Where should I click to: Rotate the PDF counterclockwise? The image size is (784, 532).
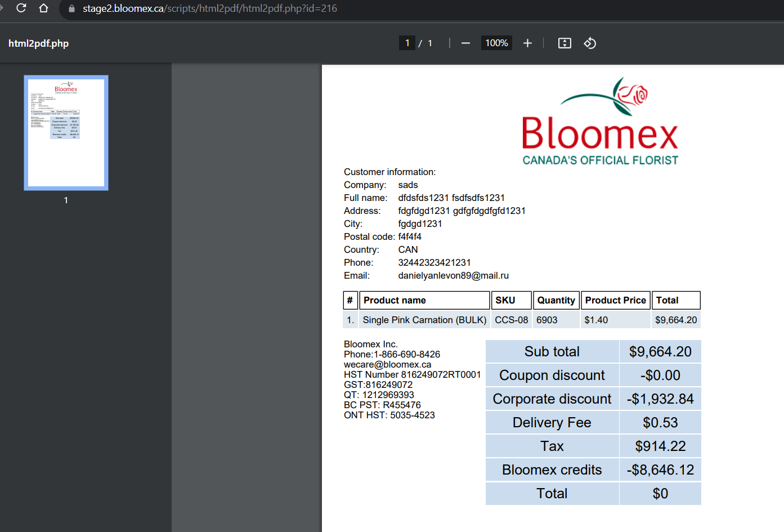pyautogui.click(x=590, y=43)
